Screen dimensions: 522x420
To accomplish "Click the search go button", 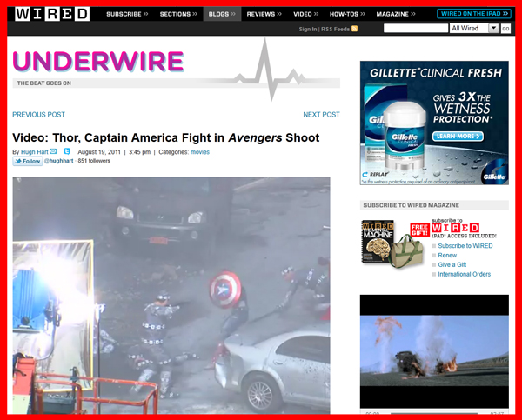I will [505, 29].
